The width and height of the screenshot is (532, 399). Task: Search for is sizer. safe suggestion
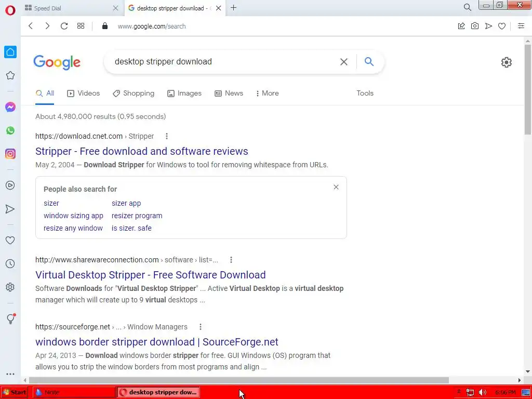(x=131, y=228)
